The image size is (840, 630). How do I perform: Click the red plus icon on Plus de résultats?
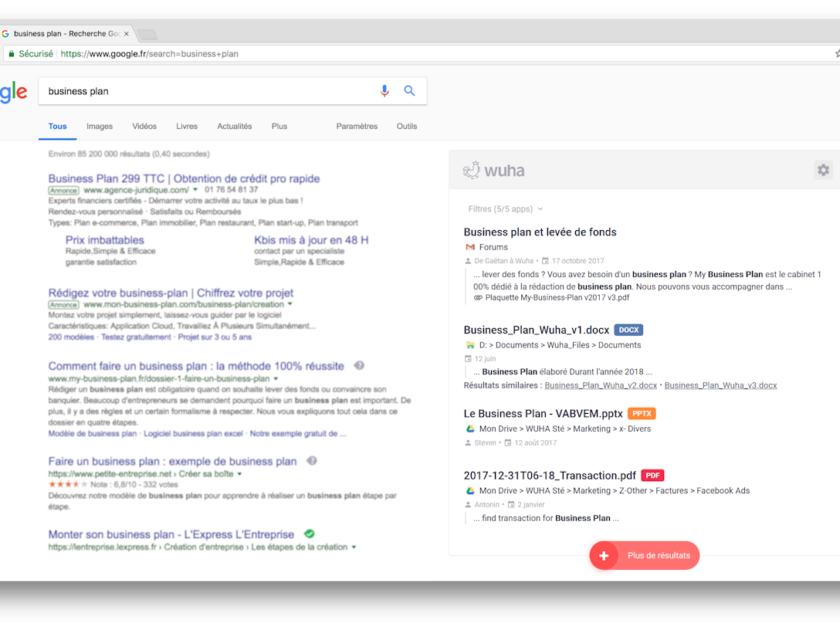[x=604, y=556]
